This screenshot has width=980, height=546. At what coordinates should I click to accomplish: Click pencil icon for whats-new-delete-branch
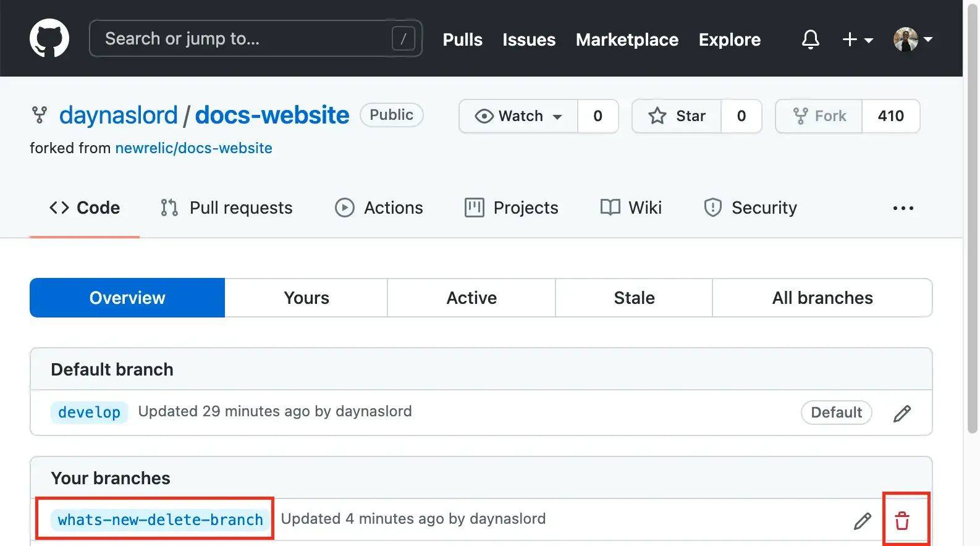pyautogui.click(x=863, y=521)
